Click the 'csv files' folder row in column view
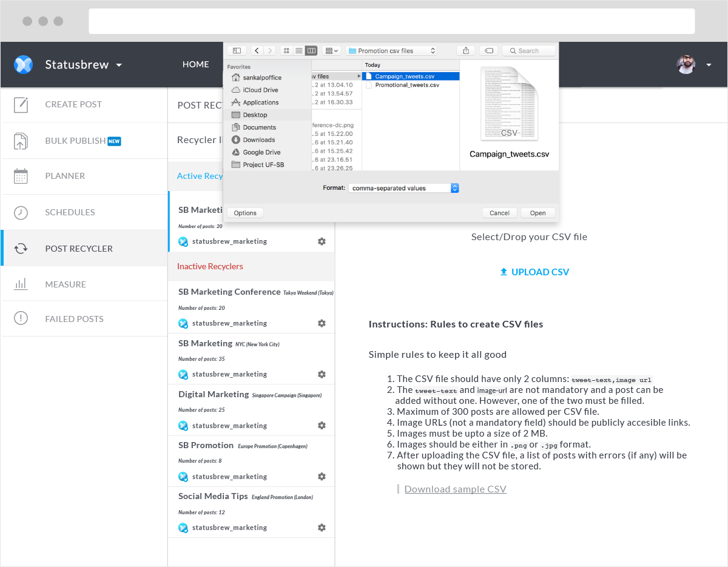728x567 pixels. (x=337, y=76)
